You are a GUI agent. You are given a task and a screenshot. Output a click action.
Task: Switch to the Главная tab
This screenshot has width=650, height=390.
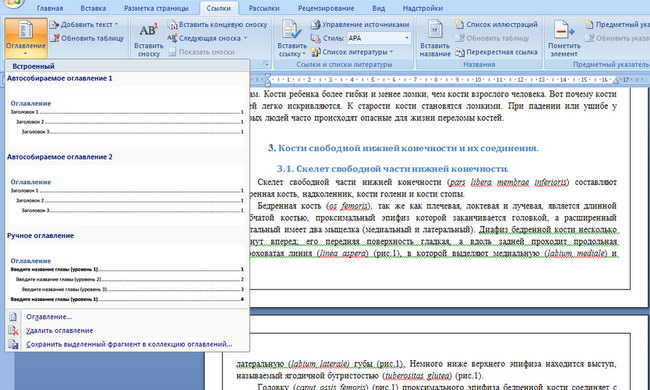[x=50, y=8]
